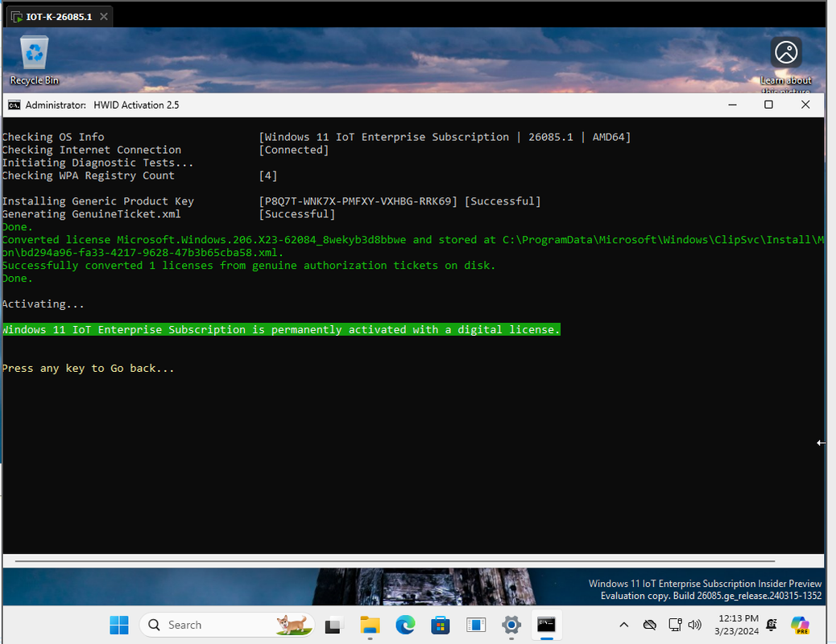Maximize the HWID Activation window

768,105
